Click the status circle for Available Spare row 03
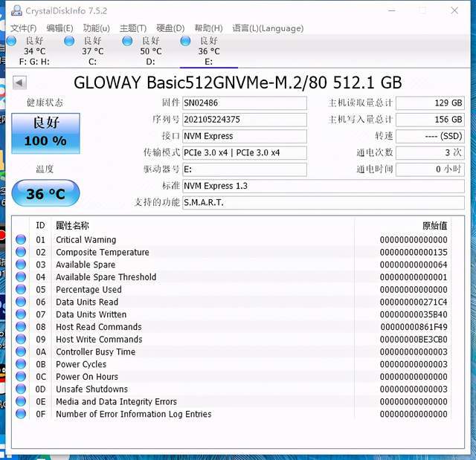Screen dimensions: 476x460 tap(21, 265)
